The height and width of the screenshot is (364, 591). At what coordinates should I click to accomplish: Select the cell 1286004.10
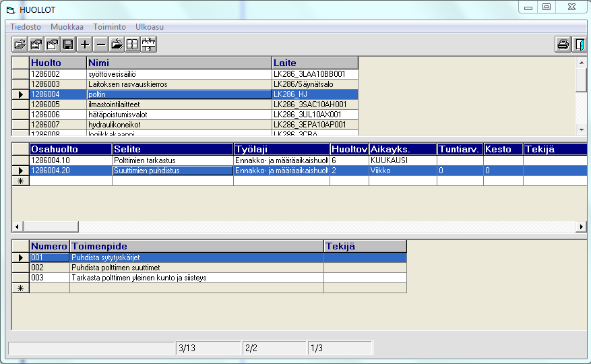[71, 160]
